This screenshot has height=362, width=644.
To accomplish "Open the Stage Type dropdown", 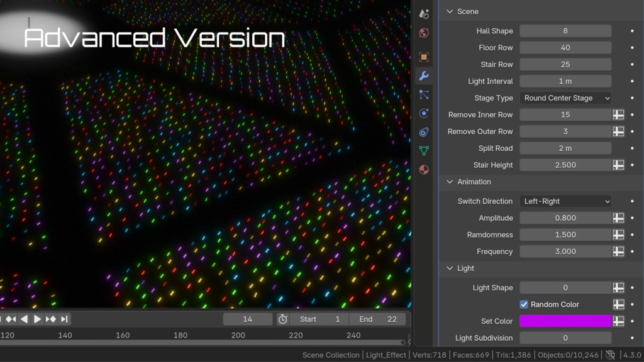I will (565, 97).
